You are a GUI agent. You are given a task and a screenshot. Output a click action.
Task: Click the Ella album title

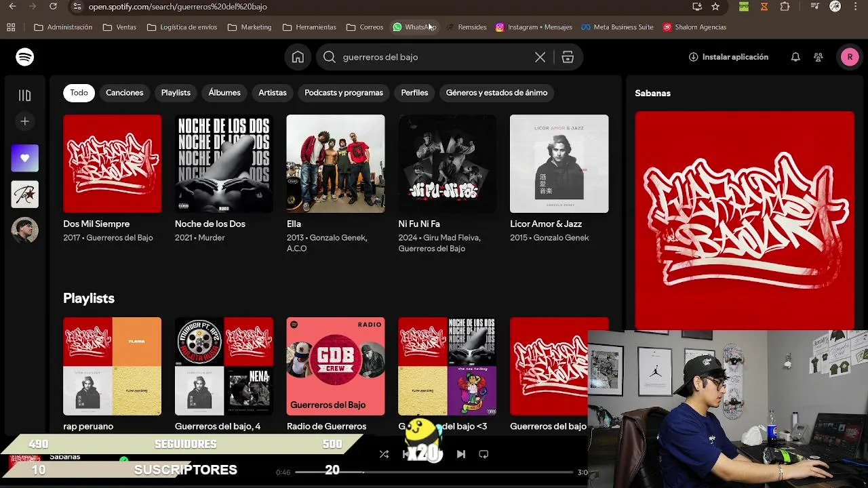294,224
